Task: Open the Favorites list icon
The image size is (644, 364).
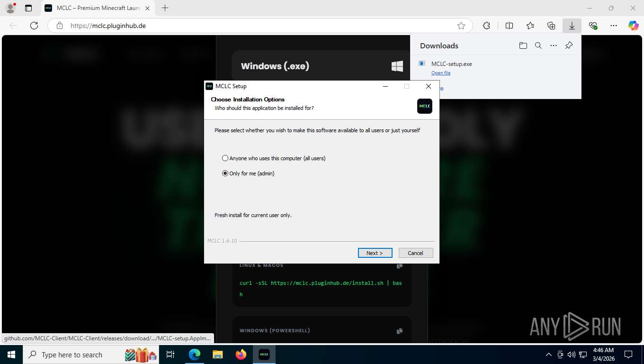Action: [530, 26]
